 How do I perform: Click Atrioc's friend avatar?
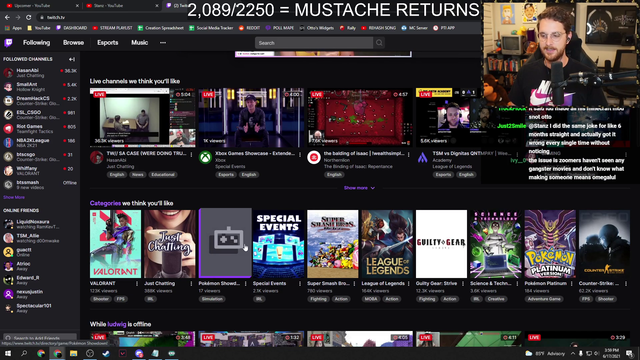coord(8,266)
